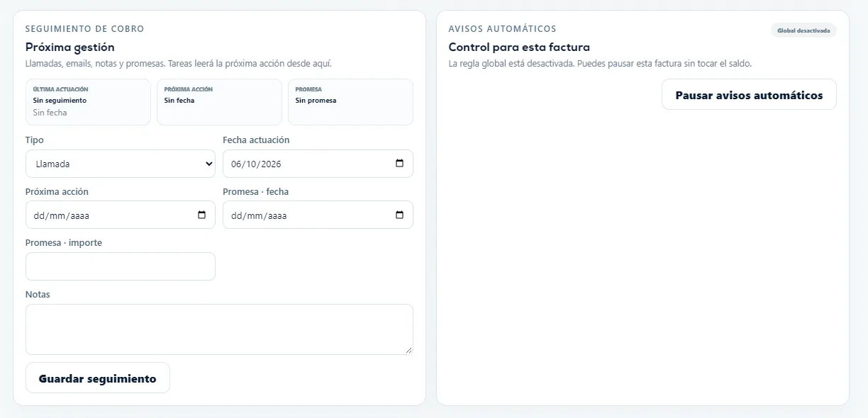Click Guardar seguimiento button
The width and height of the screenshot is (868, 418).
[x=98, y=378]
